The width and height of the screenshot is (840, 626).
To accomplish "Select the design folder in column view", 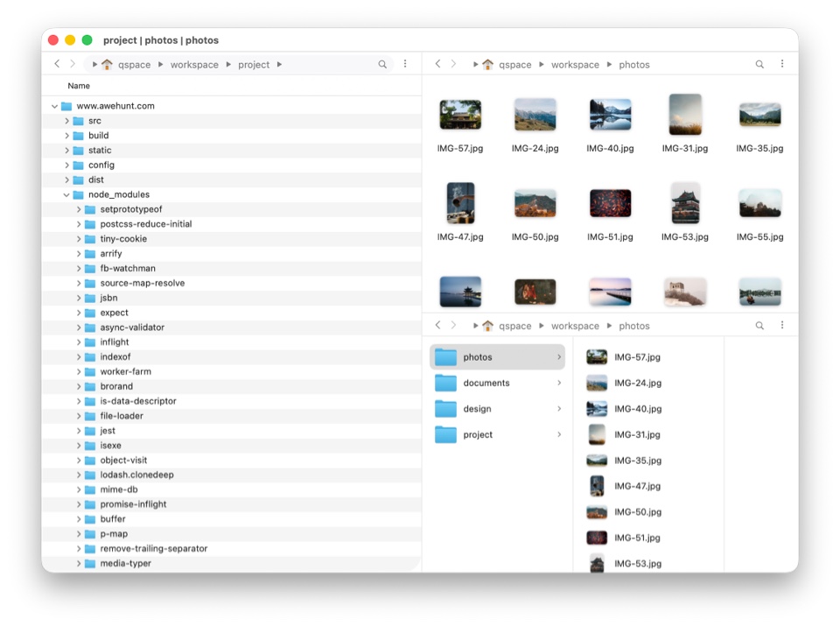I will coord(478,409).
